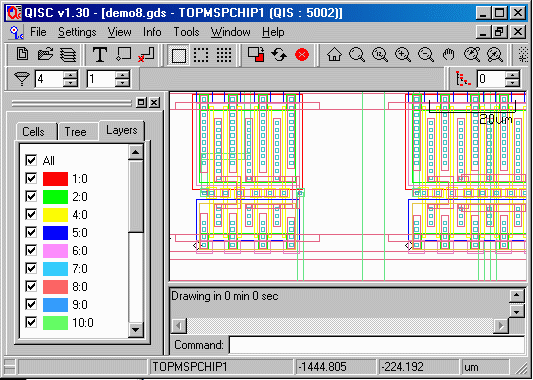This screenshot has width=533, height=380.
Task: Open the Settings menu
Action: click(77, 32)
